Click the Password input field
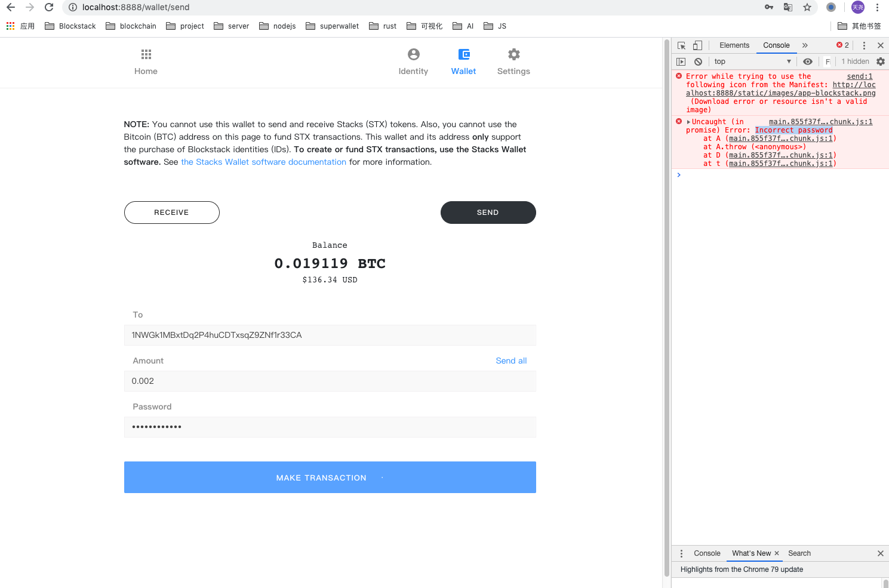Image resolution: width=889 pixels, height=588 pixels. pos(330,427)
